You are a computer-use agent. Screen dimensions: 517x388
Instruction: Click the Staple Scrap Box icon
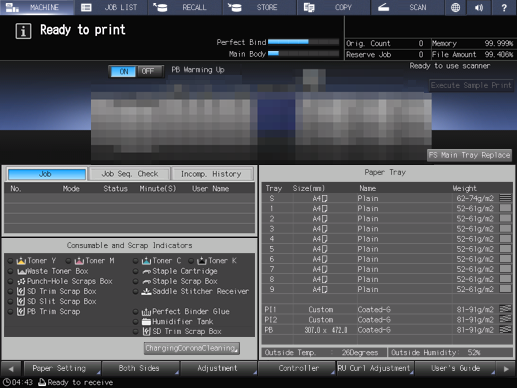(146, 281)
